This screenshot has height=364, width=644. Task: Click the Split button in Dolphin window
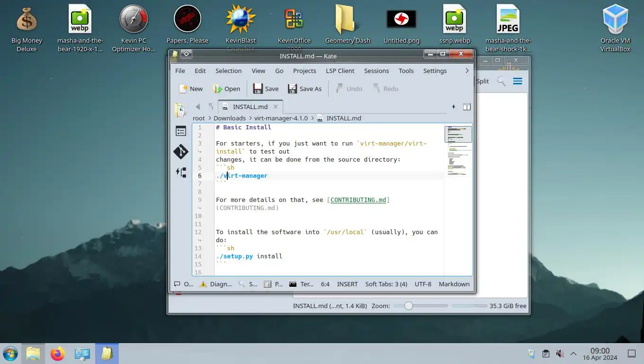pos(482,81)
